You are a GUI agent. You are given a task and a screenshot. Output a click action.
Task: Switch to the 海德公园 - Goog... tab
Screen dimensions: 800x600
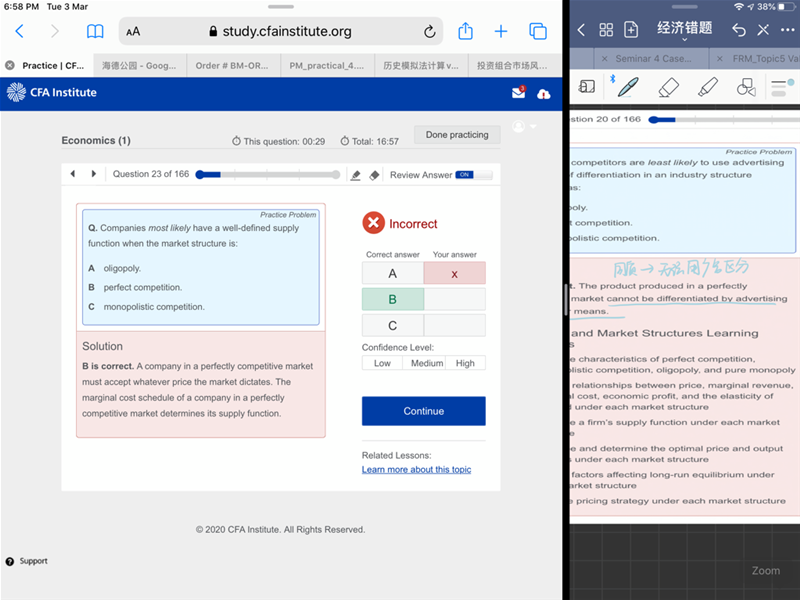tap(139, 65)
